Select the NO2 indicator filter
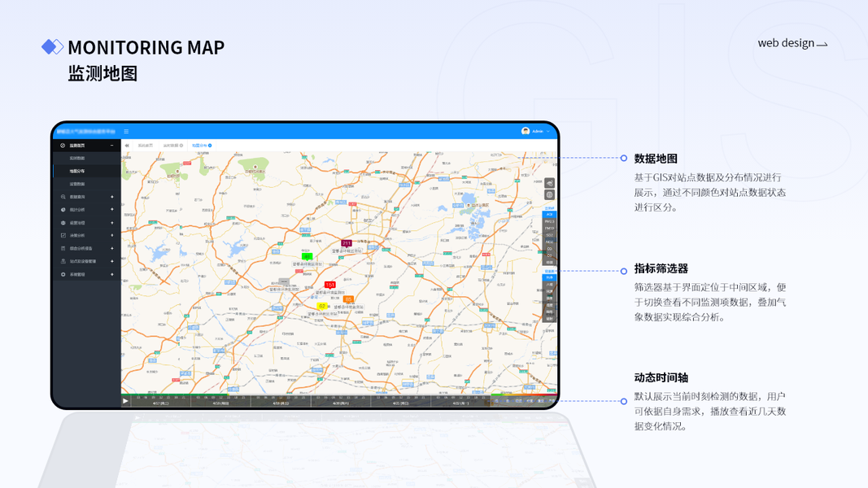 (549, 242)
